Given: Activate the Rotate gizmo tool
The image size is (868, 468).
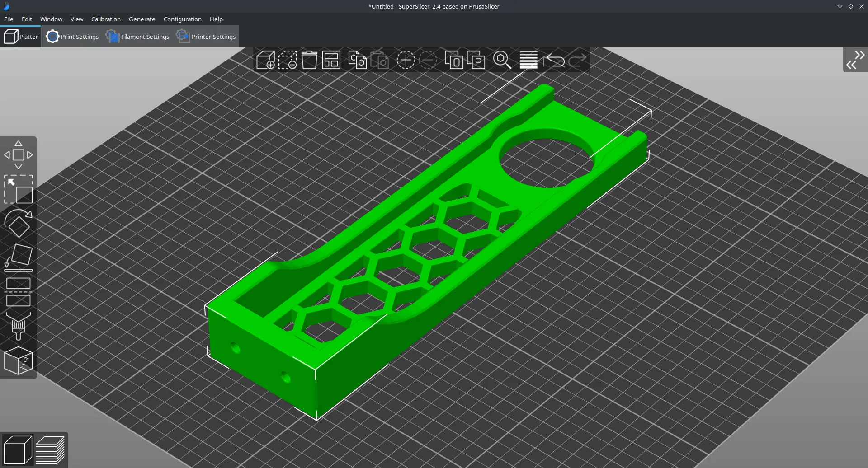Looking at the screenshot, I should pyautogui.click(x=19, y=224).
